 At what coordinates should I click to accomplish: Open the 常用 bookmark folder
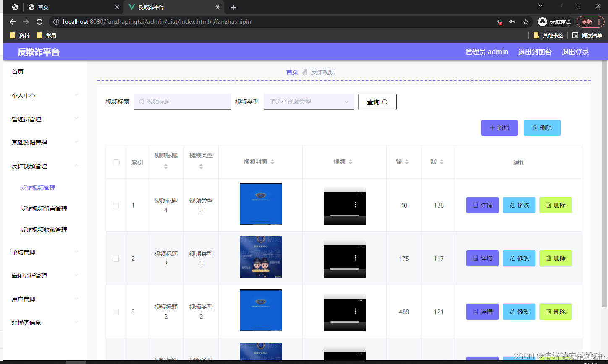click(46, 36)
